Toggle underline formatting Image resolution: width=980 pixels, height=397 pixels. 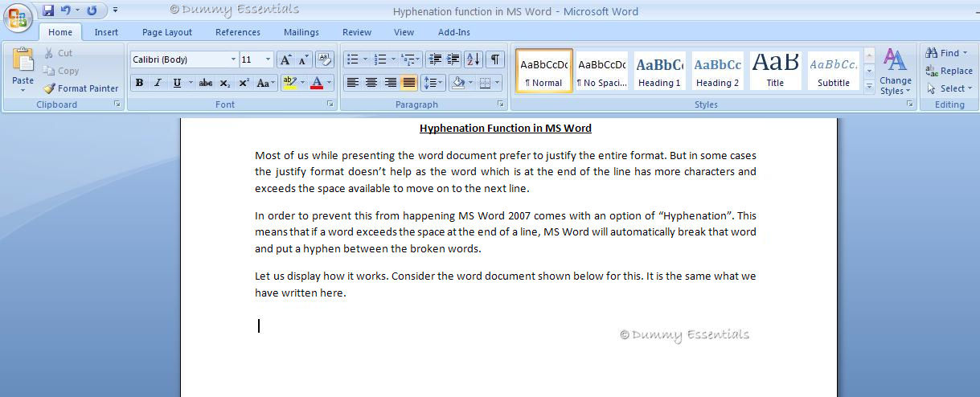coord(176,83)
